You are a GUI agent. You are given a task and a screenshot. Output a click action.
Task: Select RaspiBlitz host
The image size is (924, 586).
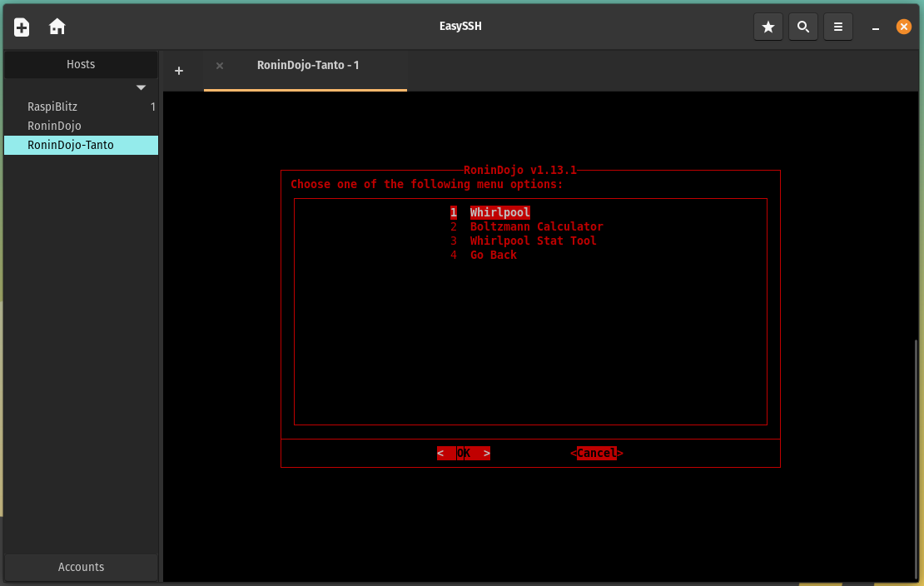coord(82,107)
